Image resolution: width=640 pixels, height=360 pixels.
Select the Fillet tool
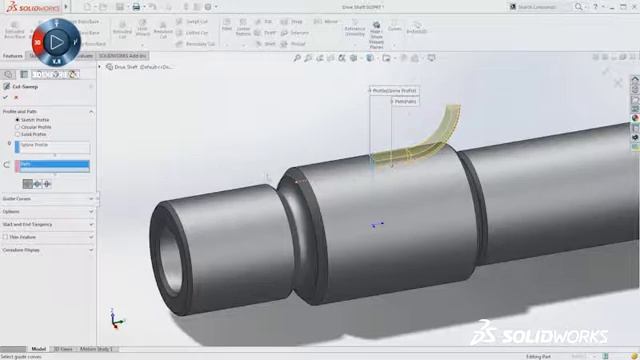227,24
